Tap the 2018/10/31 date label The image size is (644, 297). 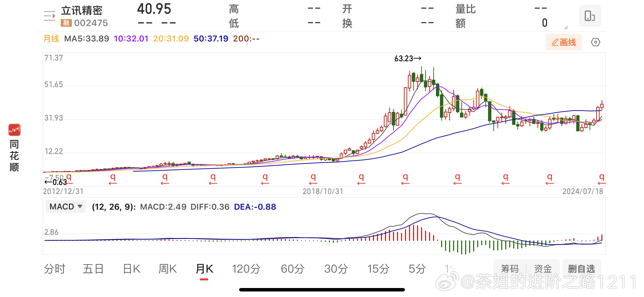323,191
